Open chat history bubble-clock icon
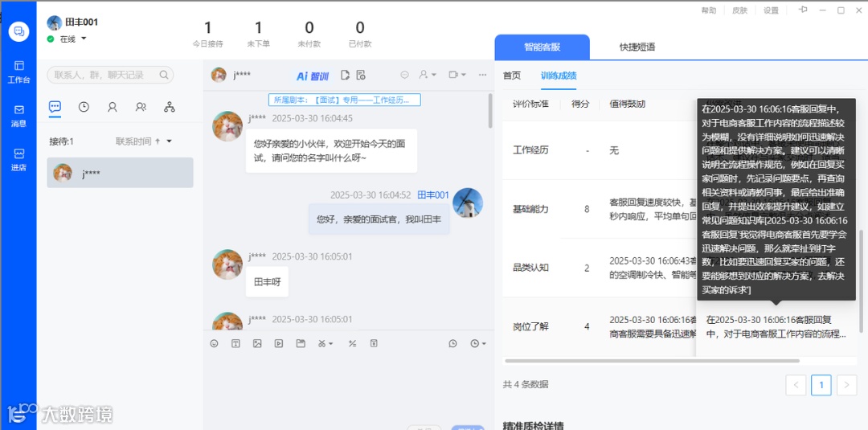The width and height of the screenshot is (868, 430). (x=452, y=344)
